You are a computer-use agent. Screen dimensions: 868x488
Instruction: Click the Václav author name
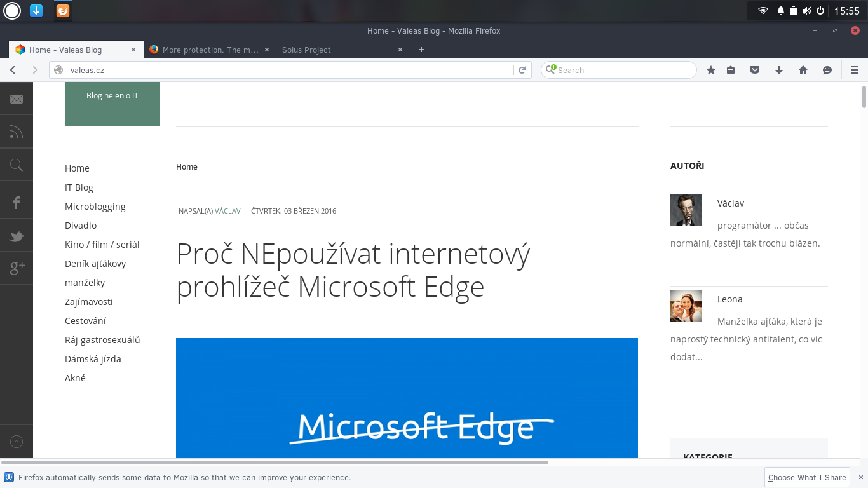coord(731,203)
